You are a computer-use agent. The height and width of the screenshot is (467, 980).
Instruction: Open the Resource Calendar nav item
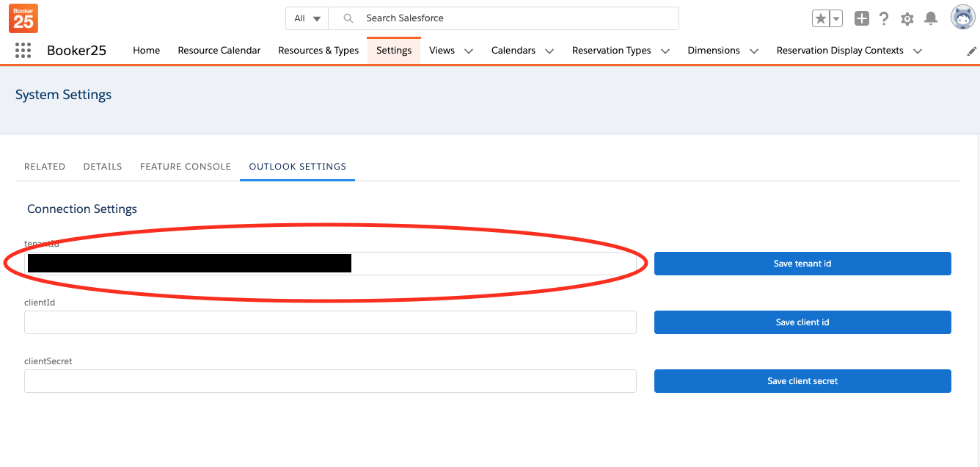click(219, 51)
